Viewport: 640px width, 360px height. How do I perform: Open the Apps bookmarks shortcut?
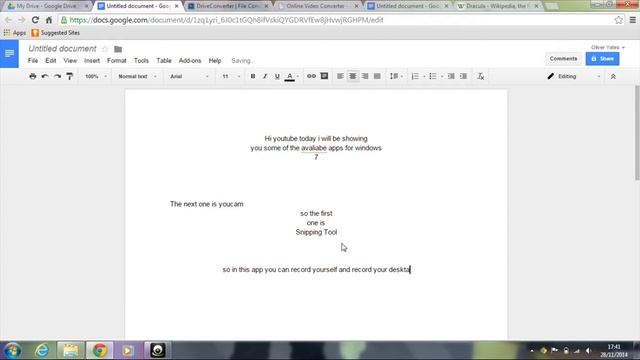15,33
